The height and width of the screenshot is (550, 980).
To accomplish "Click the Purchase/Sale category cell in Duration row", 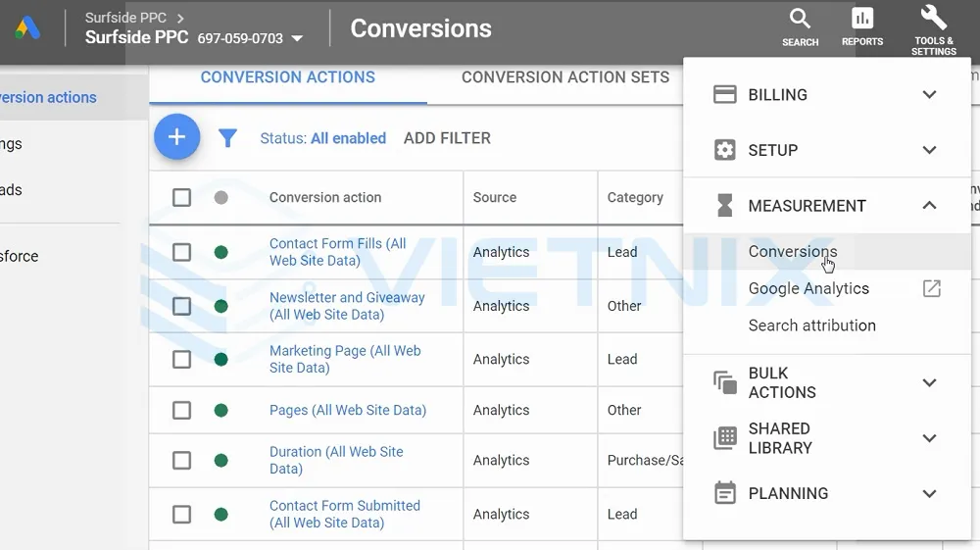I will point(646,461).
